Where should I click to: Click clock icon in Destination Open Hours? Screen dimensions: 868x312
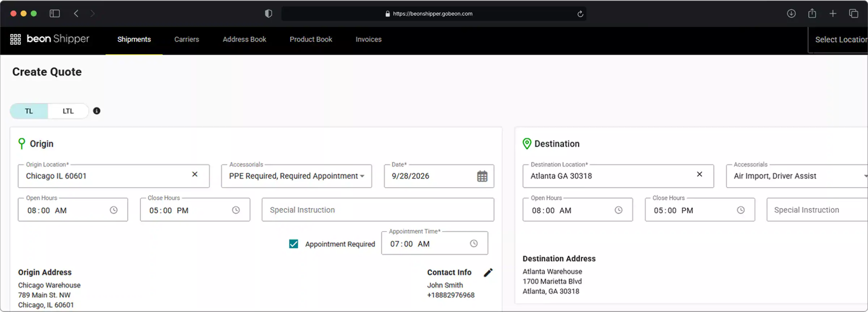[618, 210]
